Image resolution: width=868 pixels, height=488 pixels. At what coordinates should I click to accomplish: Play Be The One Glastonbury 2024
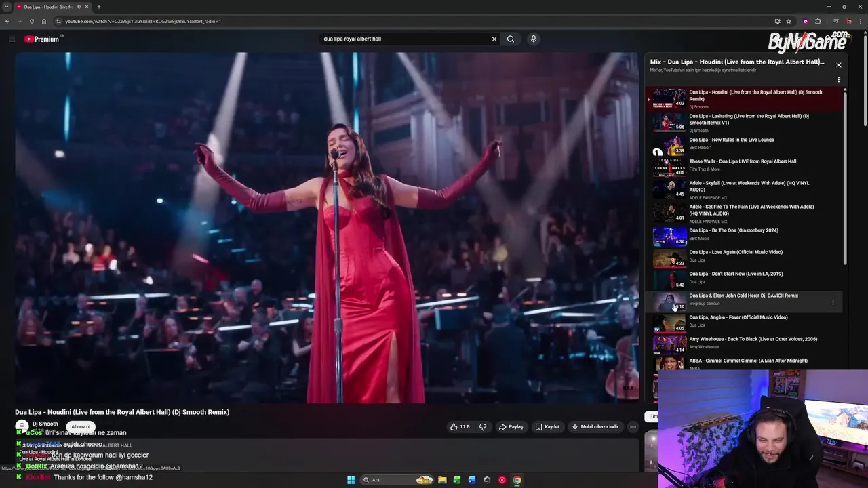[744, 237]
